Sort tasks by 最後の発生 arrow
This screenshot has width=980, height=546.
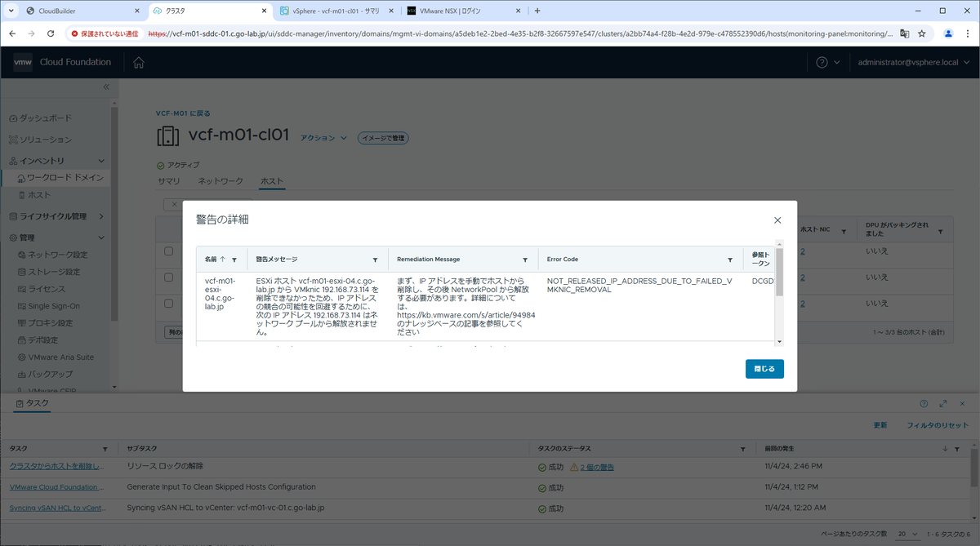[x=946, y=450]
